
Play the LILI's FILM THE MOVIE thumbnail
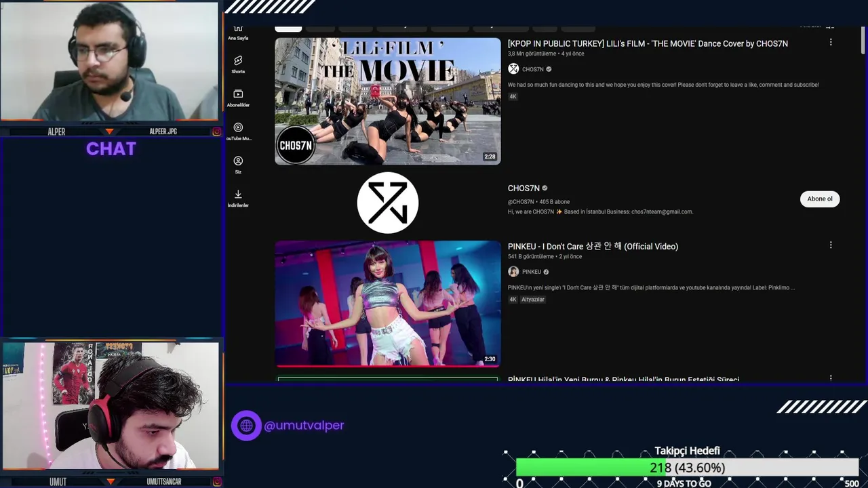click(388, 101)
